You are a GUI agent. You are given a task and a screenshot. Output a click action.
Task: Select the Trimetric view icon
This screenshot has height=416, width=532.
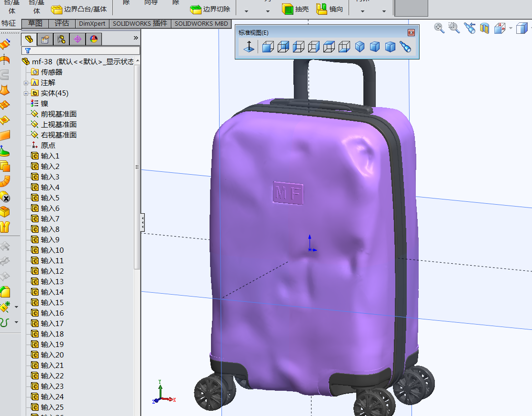pyautogui.click(x=375, y=47)
